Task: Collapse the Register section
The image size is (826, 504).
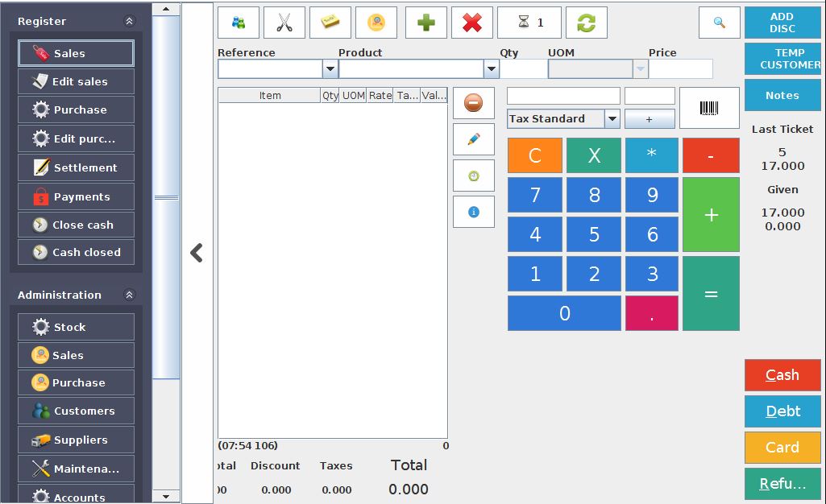Action: point(129,22)
